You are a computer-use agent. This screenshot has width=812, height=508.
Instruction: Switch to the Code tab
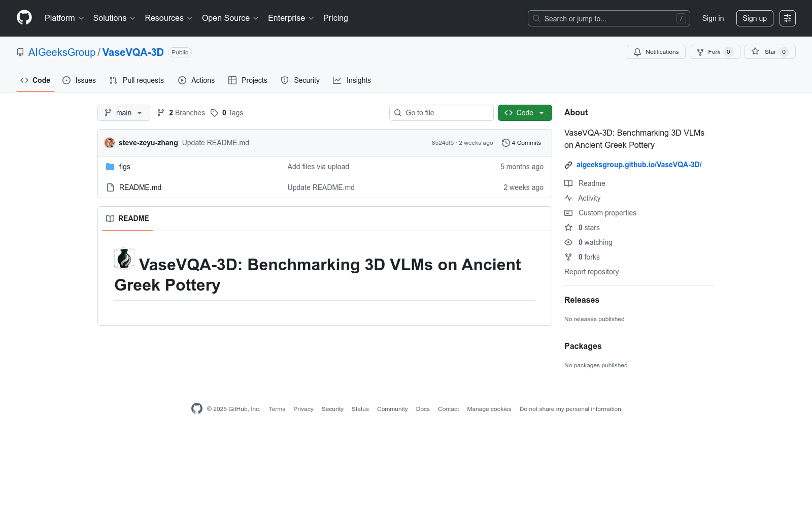(x=35, y=80)
